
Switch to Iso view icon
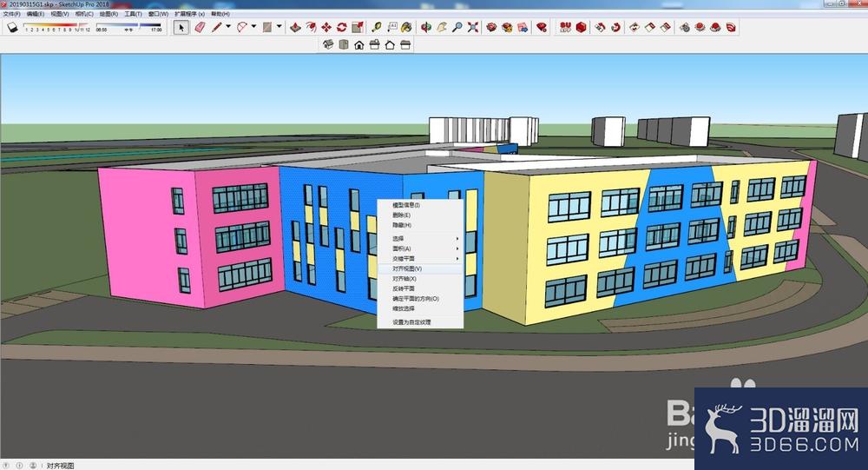tap(328, 45)
